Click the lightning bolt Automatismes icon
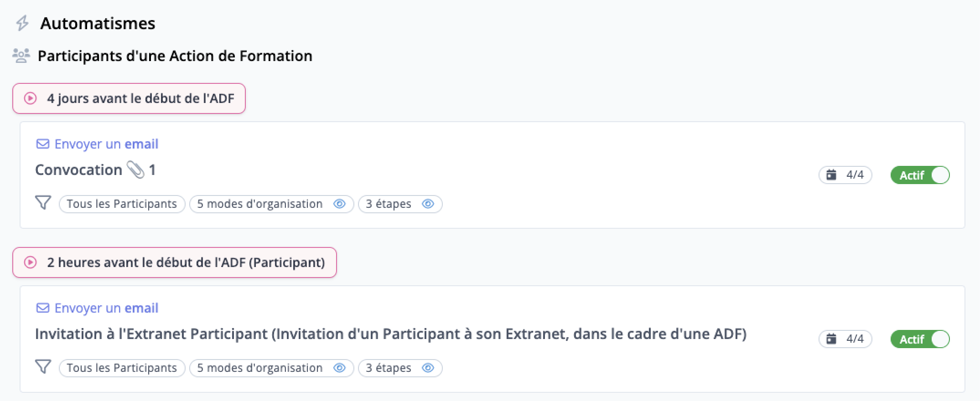This screenshot has width=980, height=401. coord(22,23)
